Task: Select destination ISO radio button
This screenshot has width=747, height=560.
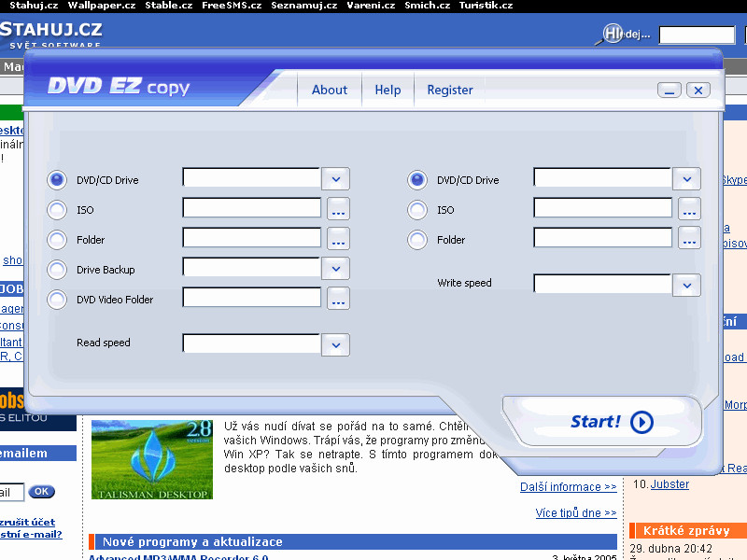Action: point(417,210)
